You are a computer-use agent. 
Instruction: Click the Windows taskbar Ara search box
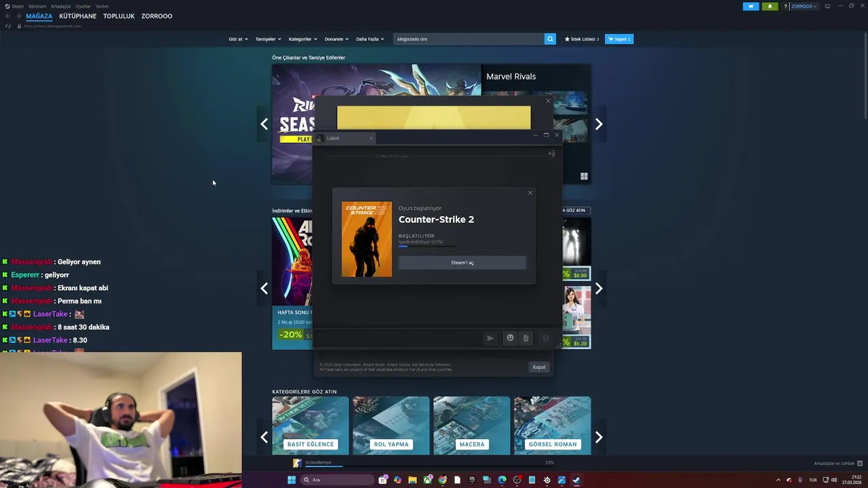(336, 480)
